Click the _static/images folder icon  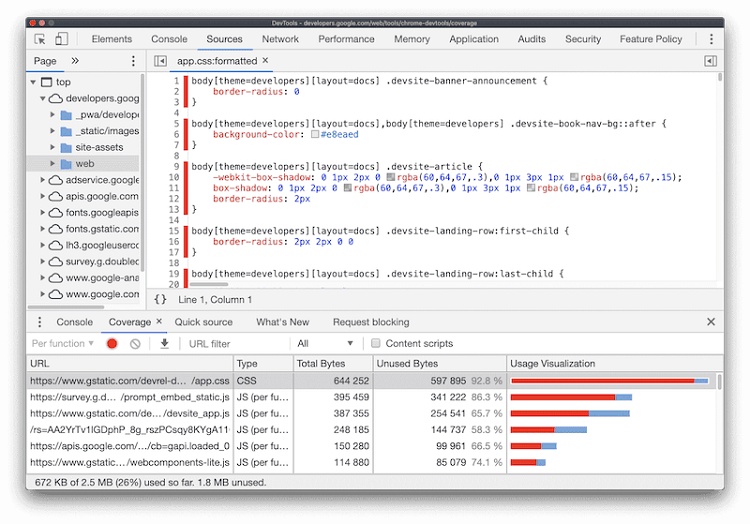coord(66,131)
